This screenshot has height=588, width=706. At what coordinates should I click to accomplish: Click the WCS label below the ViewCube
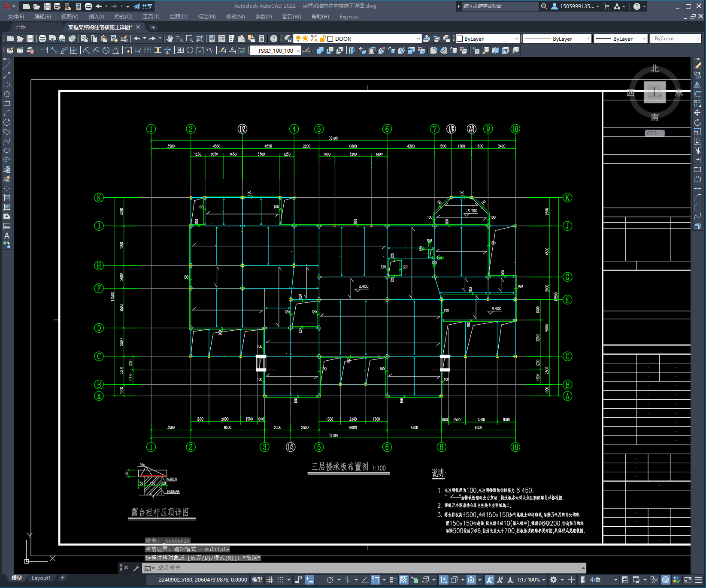click(x=654, y=133)
